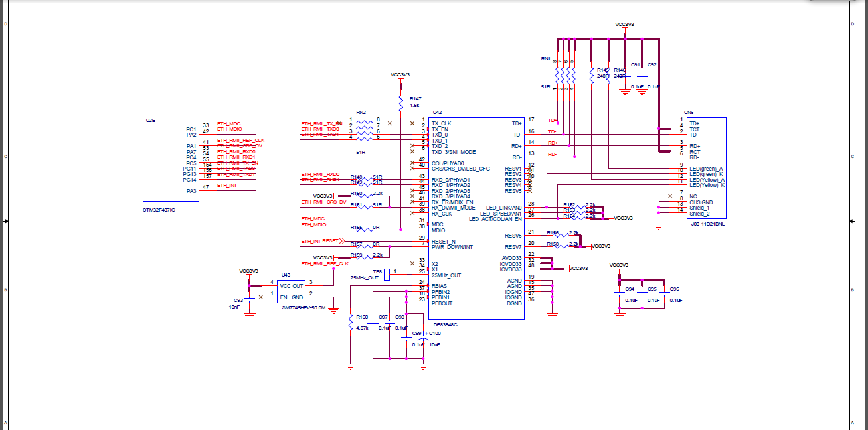Viewport: 868px width, 430px height.
Task: Select the LED(green)_A pin label
Action: (707, 169)
